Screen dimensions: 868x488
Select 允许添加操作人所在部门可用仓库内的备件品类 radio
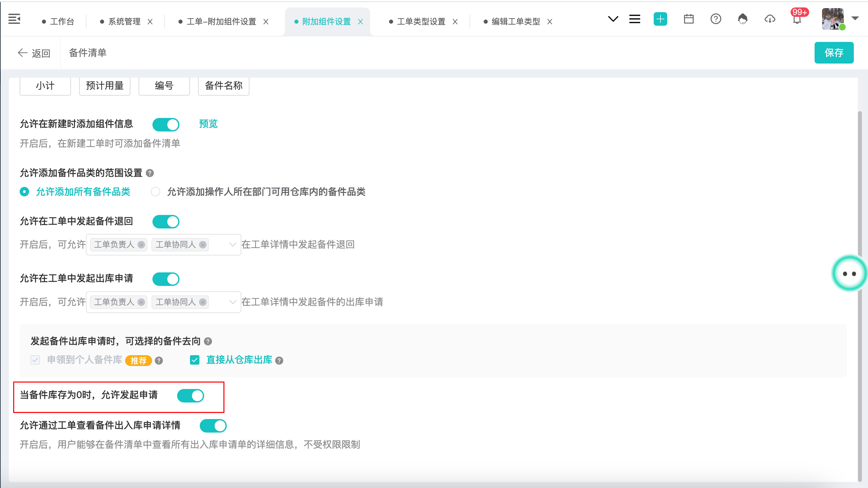pos(155,192)
